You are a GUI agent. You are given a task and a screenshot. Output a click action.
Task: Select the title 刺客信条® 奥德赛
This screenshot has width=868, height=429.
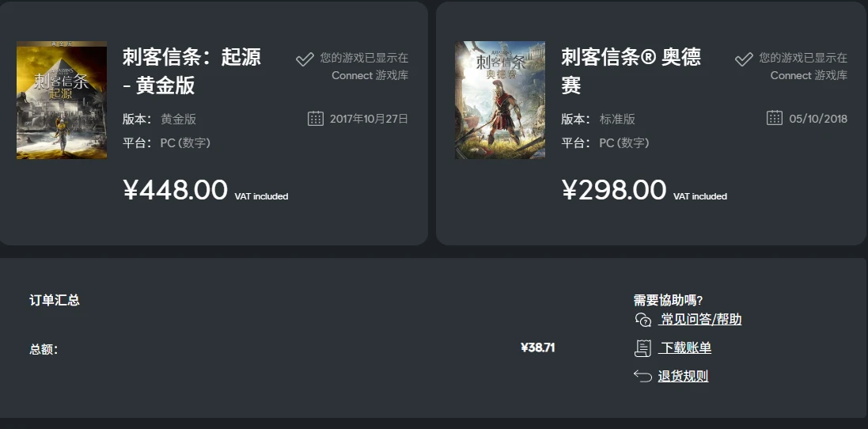(x=631, y=71)
